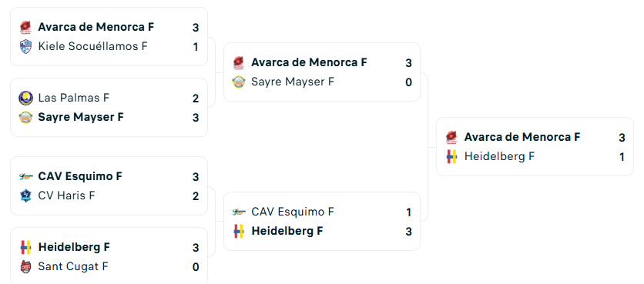The width and height of the screenshot is (644, 284).
Task: Click CV Haris F team crest
Action: (26, 195)
